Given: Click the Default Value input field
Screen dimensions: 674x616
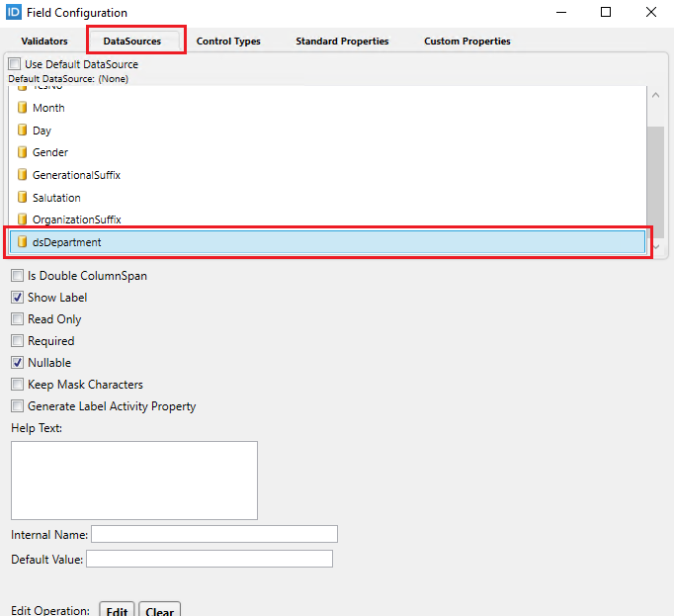Looking at the screenshot, I should pos(210,559).
